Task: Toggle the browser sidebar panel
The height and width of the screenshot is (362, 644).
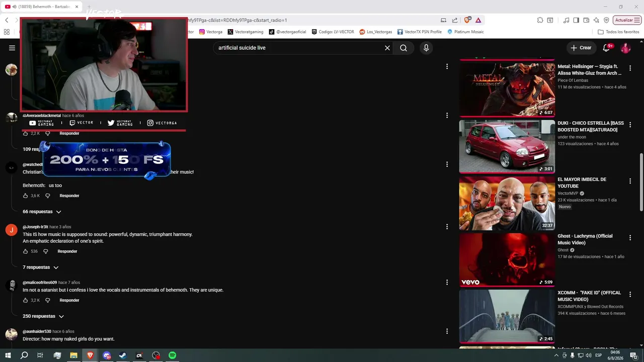Action: click(x=577, y=20)
